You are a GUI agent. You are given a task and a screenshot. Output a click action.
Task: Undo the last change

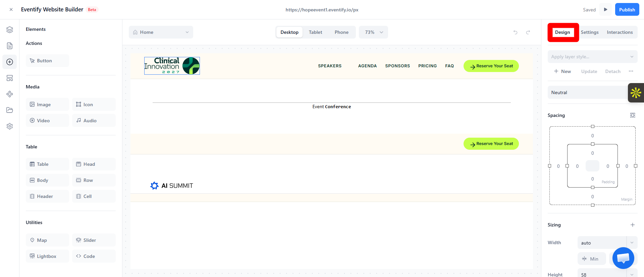click(516, 32)
